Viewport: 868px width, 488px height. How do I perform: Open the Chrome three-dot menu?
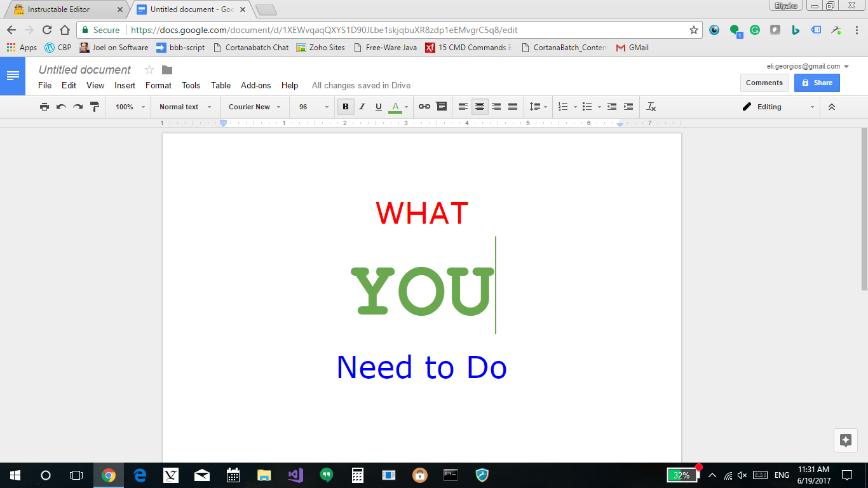click(857, 30)
